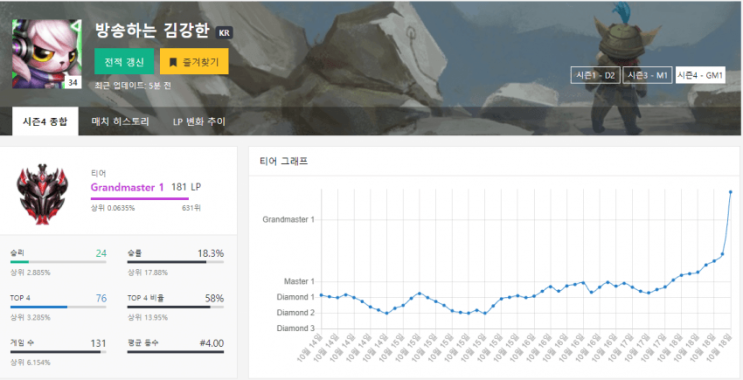
Task: Click the 게임 수 value 131
Action: click(98, 344)
